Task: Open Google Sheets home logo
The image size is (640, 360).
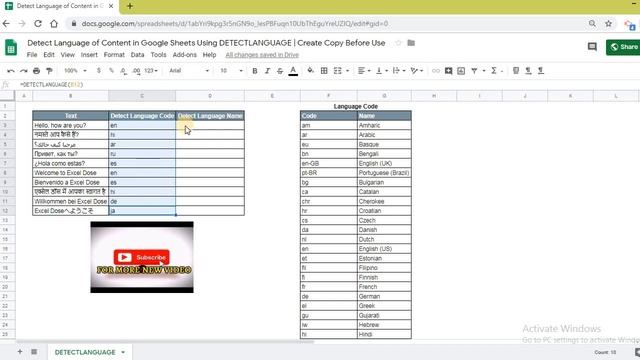Action: (11, 48)
